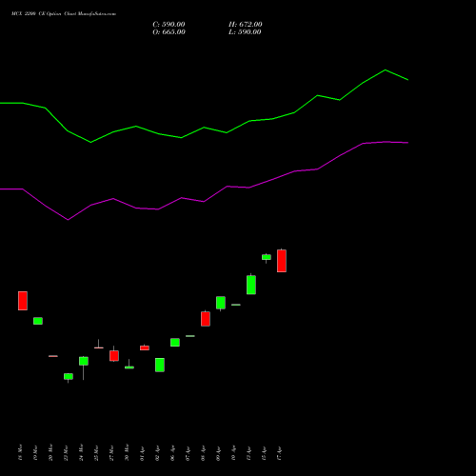476x476 pixels.
Task: Click the 15 Apr date label
Action: (264, 453)
